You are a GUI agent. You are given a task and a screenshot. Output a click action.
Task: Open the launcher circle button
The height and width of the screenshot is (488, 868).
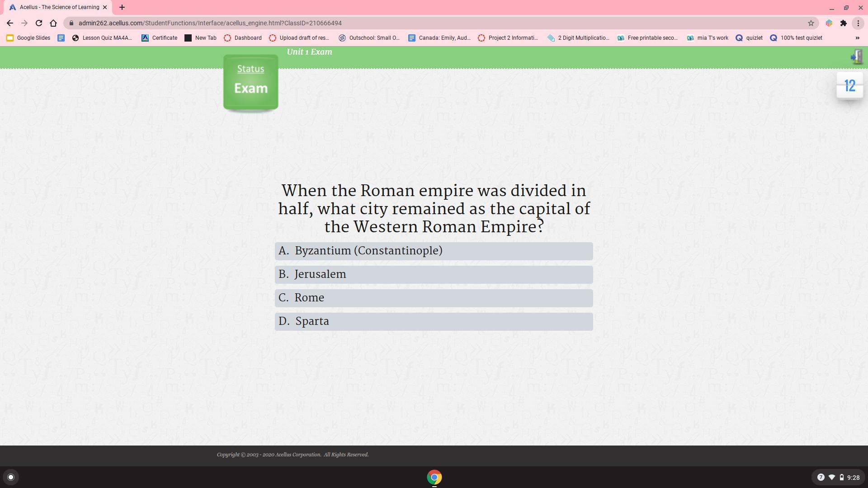[x=11, y=477]
